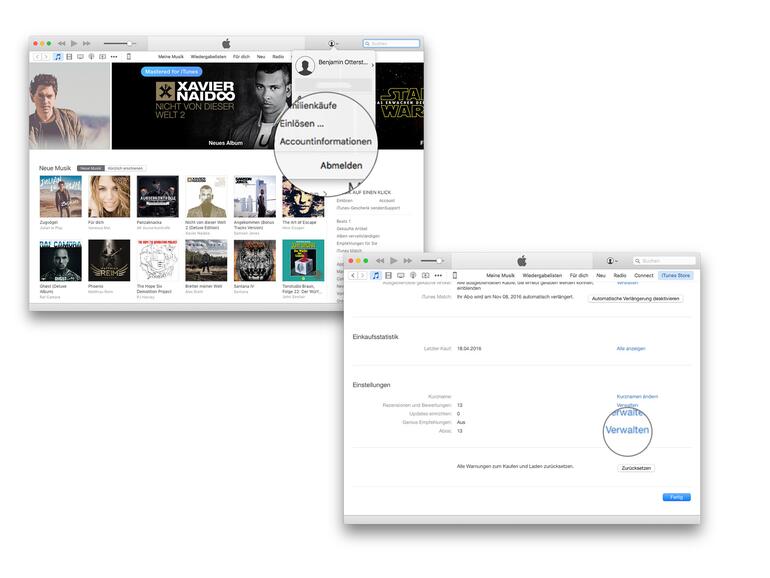Click Rewind in the back iTunes window
This screenshot has width=770, height=578.
(61, 44)
